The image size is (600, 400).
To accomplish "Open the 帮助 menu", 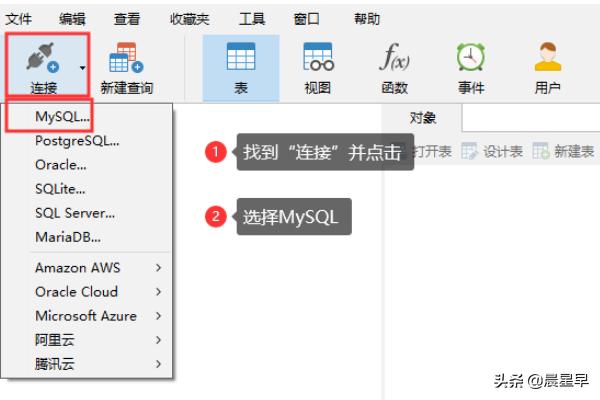I will [x=367, y=19].
